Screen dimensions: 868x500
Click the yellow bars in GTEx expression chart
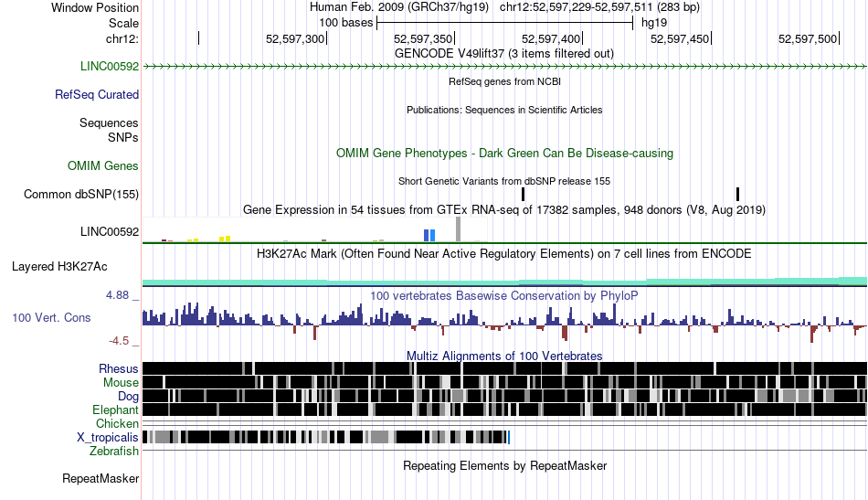[225, 239]
